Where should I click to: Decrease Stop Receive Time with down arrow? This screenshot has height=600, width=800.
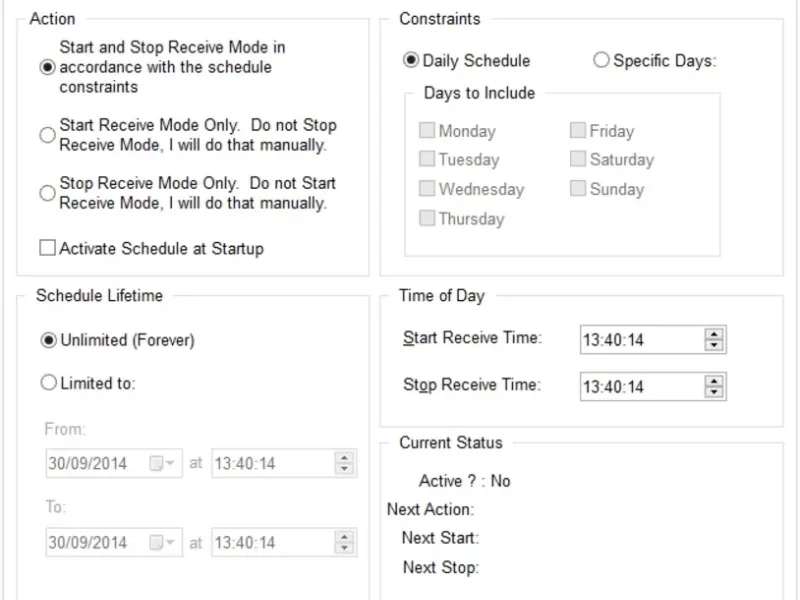[713, 393]
